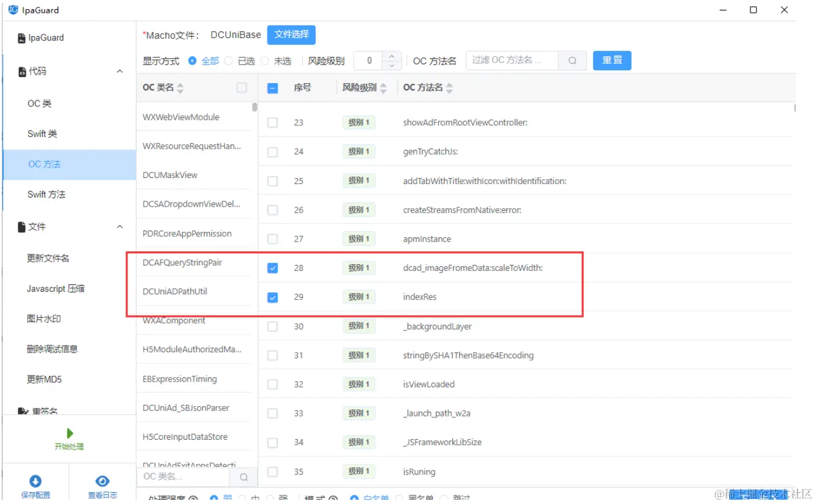
Task: Toggle the OC 类名 header checkbox
Action: (242, 88)
